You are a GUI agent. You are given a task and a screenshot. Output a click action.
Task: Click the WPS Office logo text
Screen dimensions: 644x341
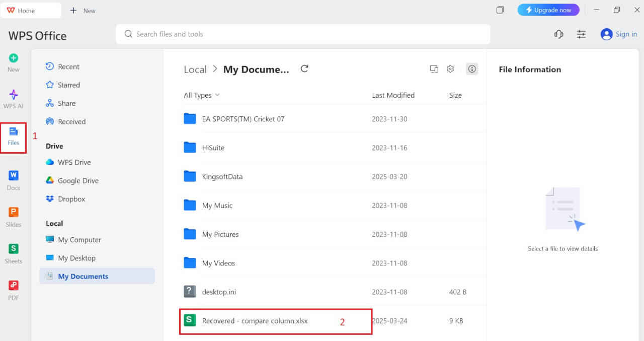coord(37,36)
